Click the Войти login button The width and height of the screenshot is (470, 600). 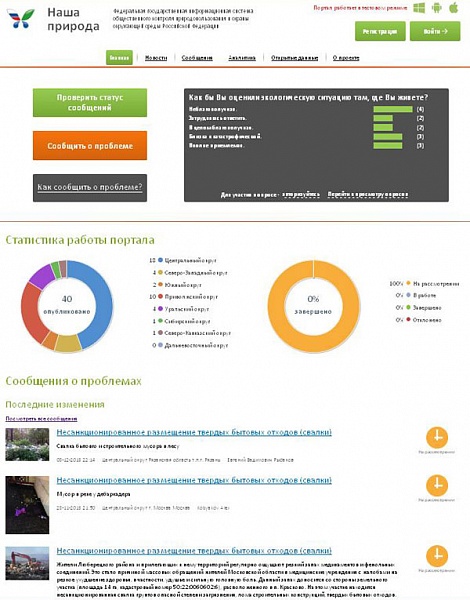pyautogui.click(x=435, y=31)
